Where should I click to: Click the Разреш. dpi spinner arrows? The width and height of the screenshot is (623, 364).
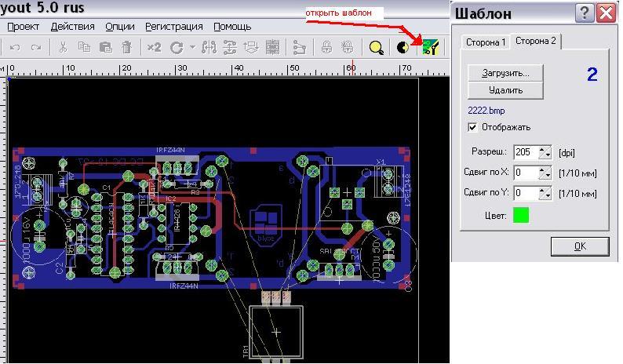546,152
